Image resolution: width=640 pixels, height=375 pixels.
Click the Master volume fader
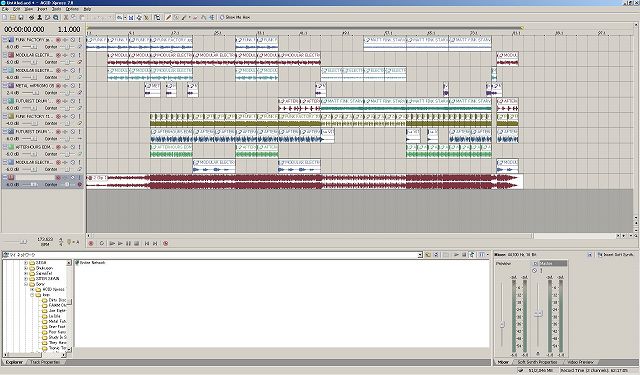click(538, 314)
